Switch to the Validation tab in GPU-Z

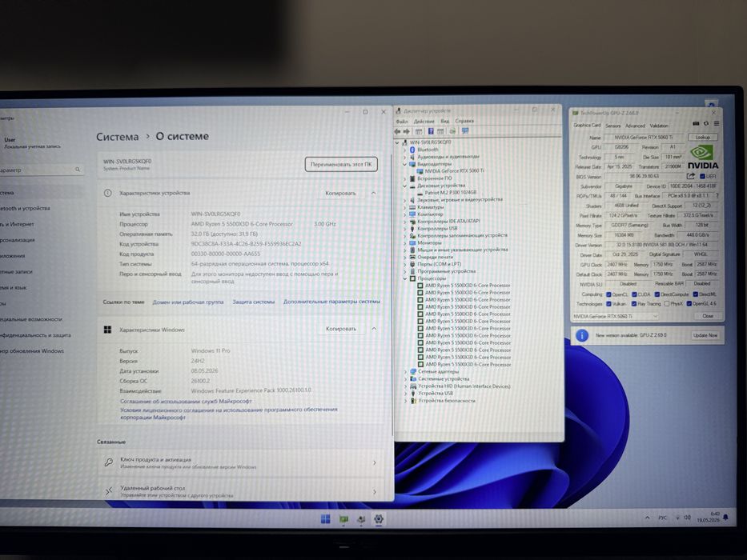(x=659, y=126)
